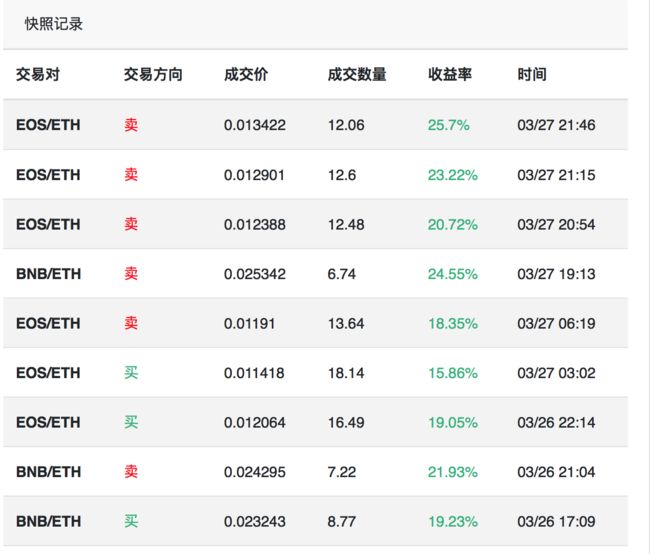
Task: Click quantity 12.06
Action: (x=346, y=125)
